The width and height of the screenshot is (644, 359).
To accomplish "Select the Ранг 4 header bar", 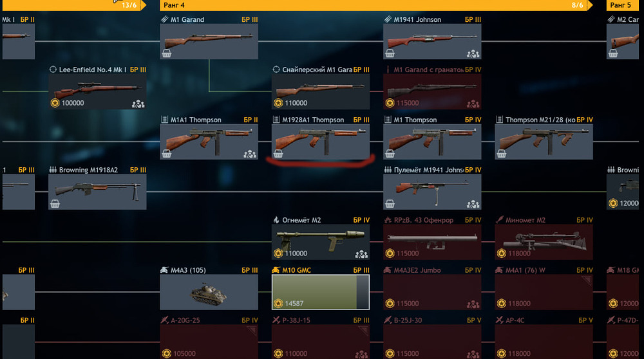I will [x=375, y=5].
